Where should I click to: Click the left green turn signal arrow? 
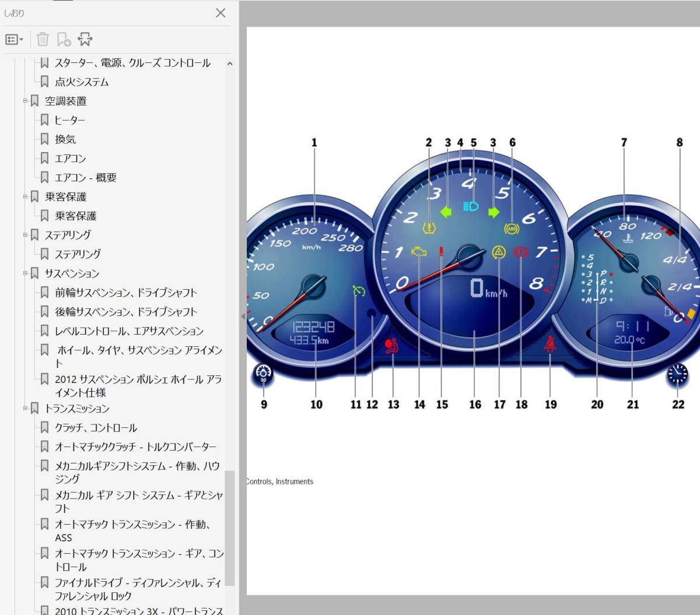(x=446, y=212)
